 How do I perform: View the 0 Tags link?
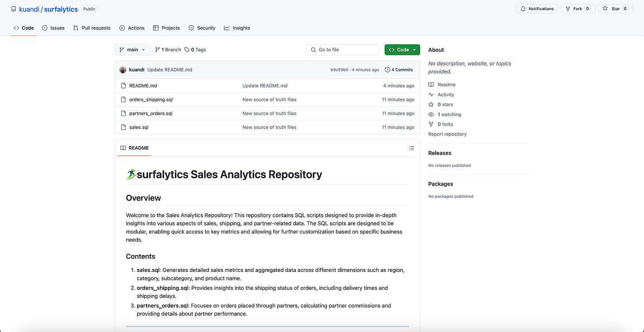pyautogui.click(x=195, y=50)
